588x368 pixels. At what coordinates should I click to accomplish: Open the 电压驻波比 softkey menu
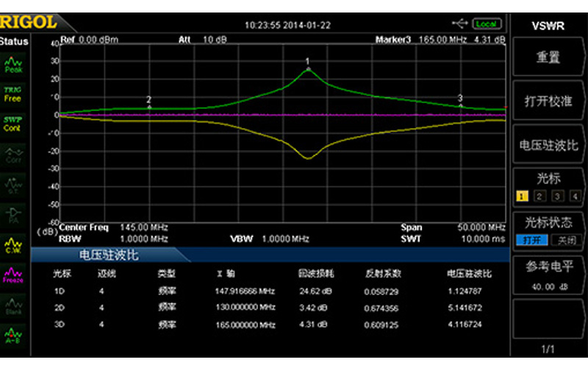[548, 145]
